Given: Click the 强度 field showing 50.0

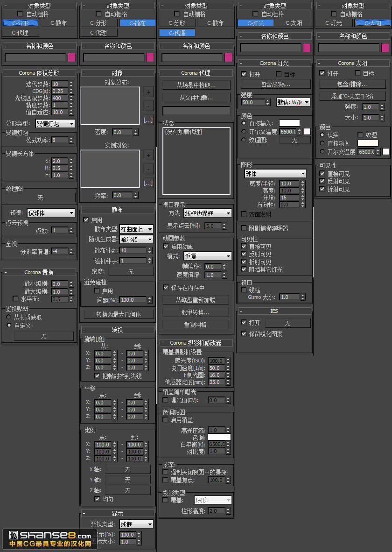Looking at the screenshot, I should point(253,102).
